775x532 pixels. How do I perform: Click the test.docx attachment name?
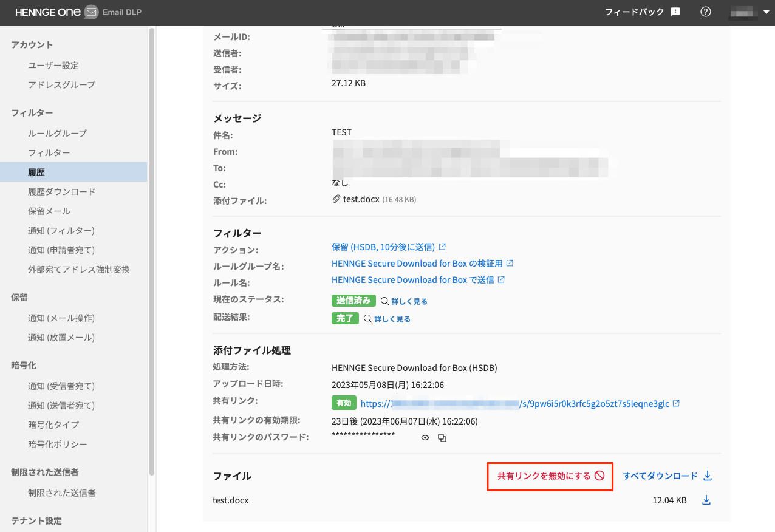[361, 199]
